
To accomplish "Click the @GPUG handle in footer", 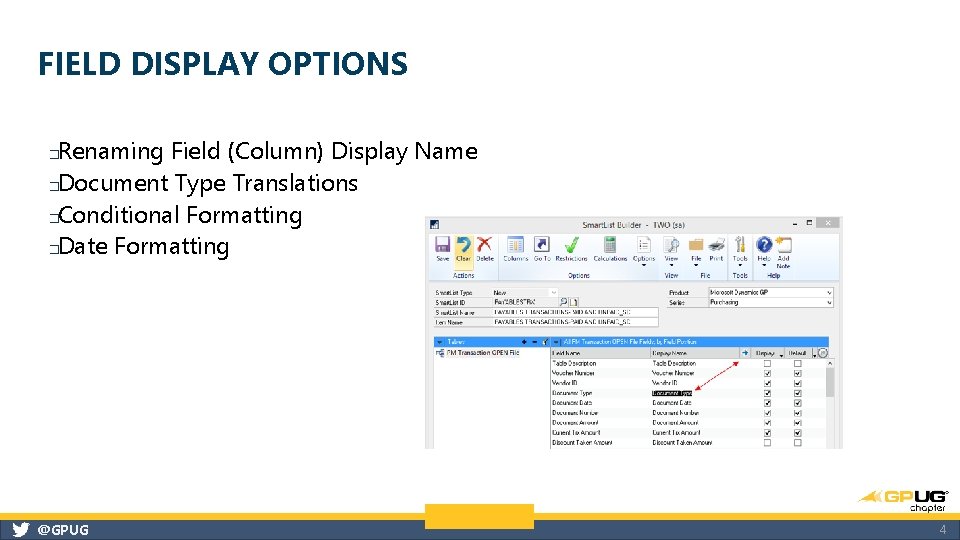I will point(63,530).
